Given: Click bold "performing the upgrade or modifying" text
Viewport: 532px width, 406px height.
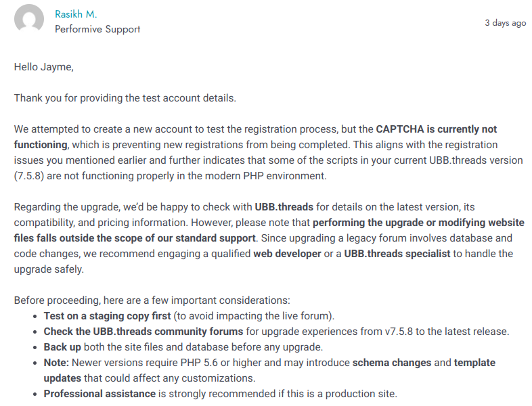Looking at the screenshot, I should (x=418, y=222).
